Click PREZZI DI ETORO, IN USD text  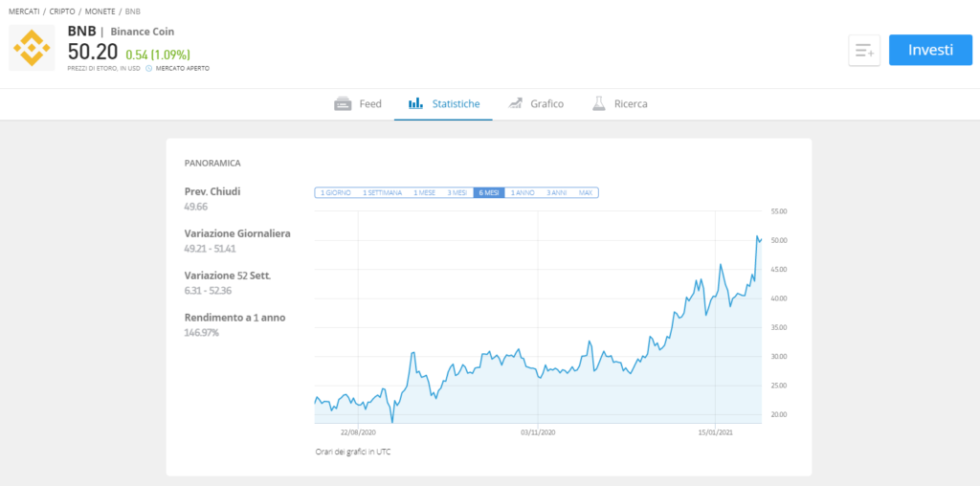click(x=104, y=68)
